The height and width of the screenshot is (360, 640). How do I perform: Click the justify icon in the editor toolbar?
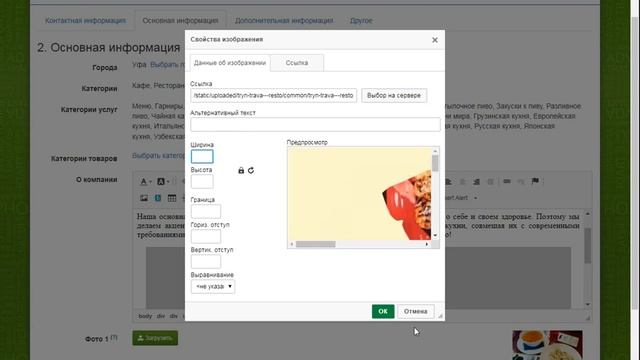(x=491, y=182)
